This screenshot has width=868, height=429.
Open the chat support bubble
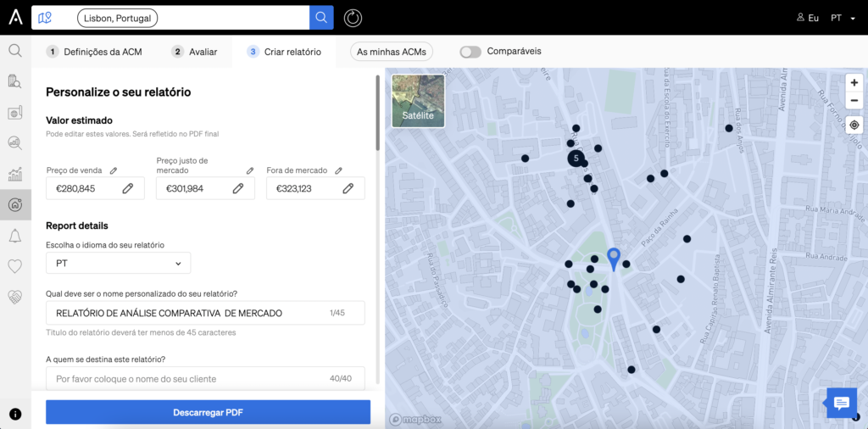842,403
